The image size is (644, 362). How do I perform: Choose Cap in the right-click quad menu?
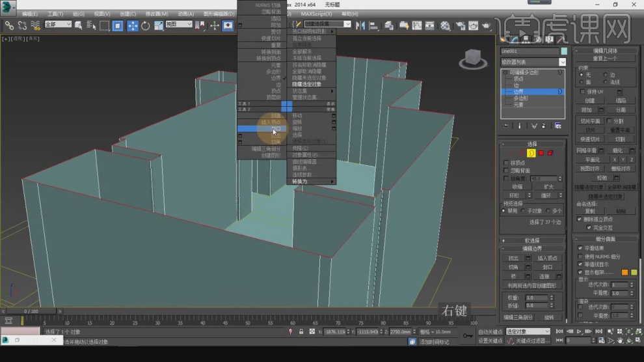coord(276,129)
